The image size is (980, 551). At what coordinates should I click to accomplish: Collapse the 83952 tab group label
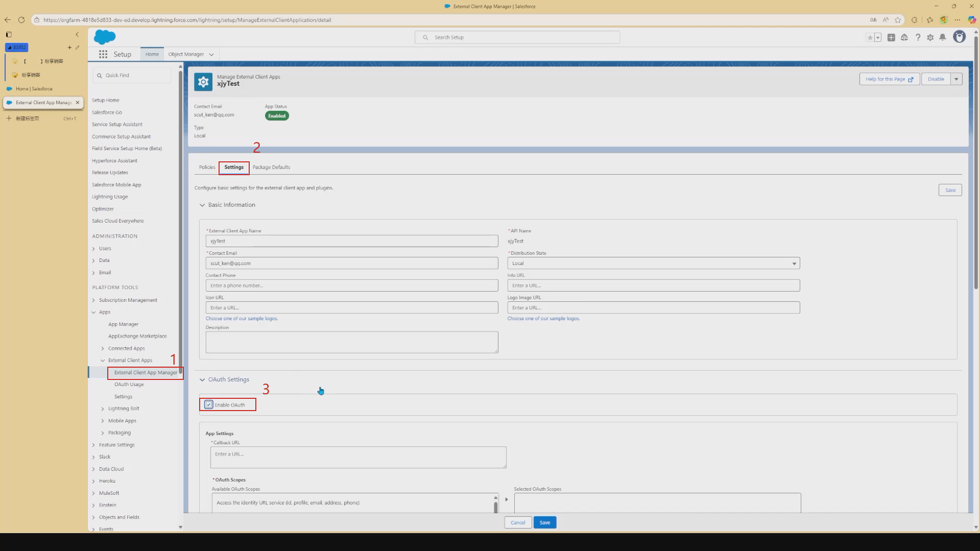pyautogui.click(x=17, y=47)
